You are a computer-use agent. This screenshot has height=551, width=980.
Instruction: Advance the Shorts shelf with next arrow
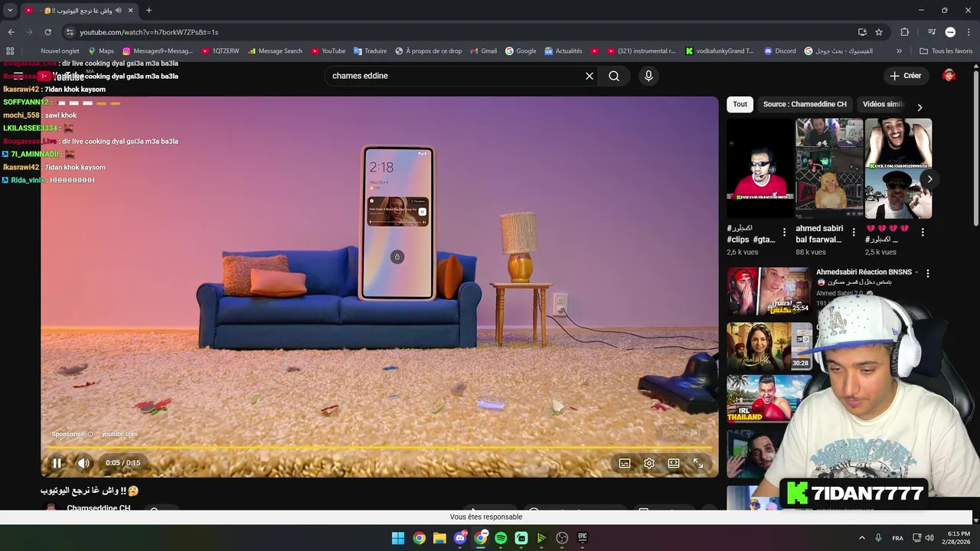(929, 179)
